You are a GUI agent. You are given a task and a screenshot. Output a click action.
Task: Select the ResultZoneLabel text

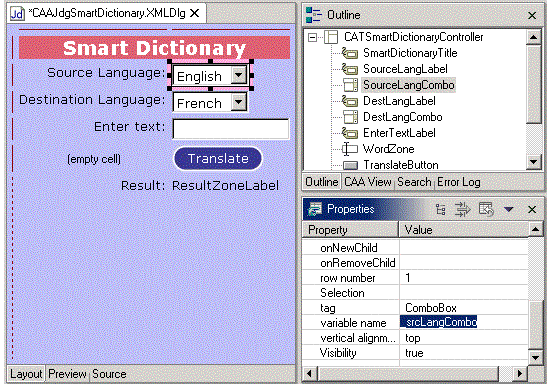(x=225, y=186)
